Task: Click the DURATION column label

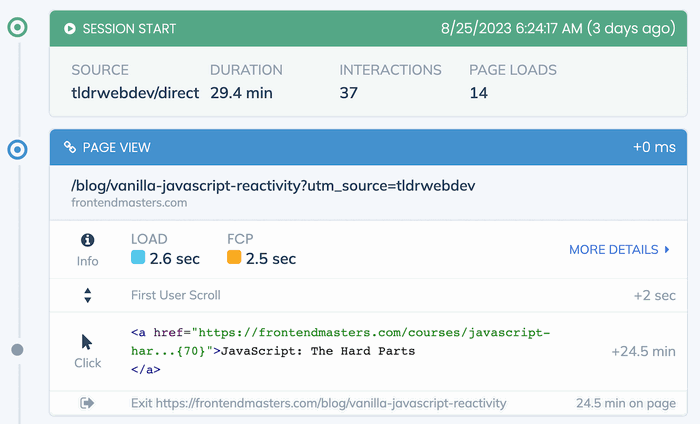Action: click(x=246, y=70)
